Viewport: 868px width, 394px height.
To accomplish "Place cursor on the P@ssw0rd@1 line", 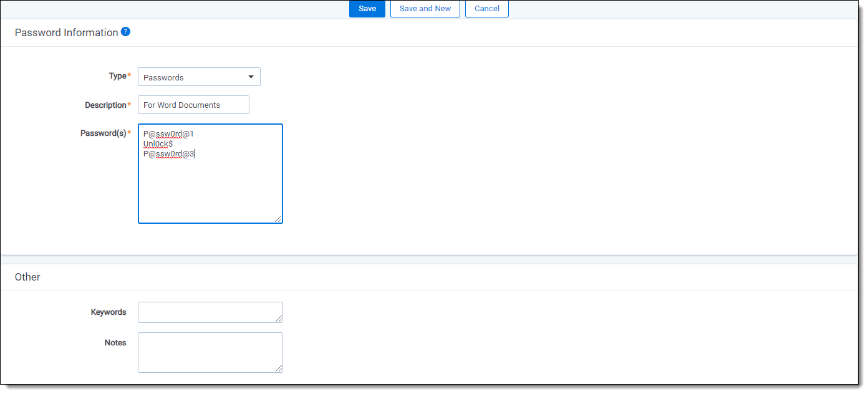I will 168,134.
